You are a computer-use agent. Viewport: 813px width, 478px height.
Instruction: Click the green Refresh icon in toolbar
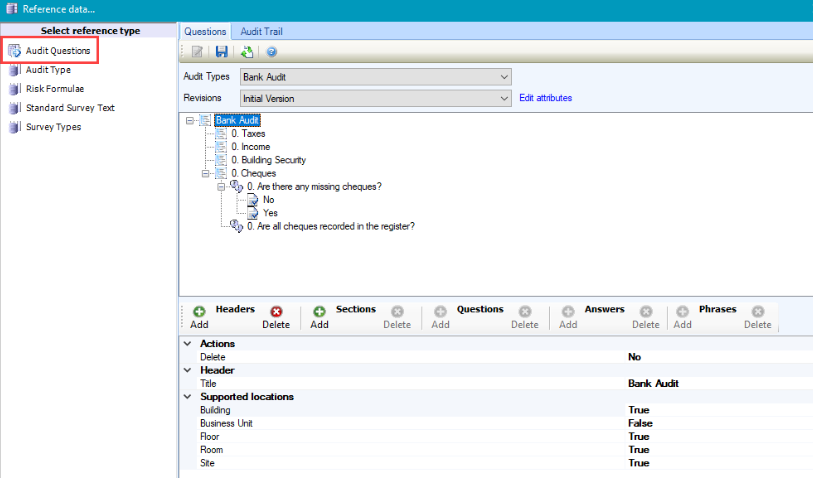click(x=246, y=51)
